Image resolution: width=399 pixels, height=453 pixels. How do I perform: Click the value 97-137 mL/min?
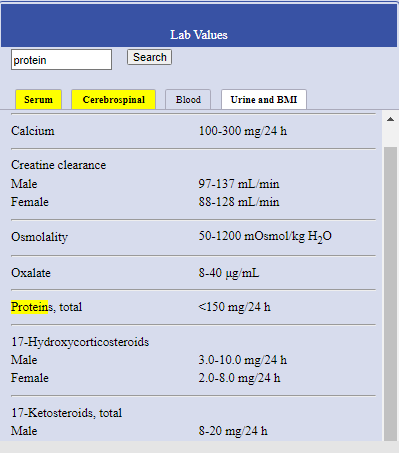[239, 184]
